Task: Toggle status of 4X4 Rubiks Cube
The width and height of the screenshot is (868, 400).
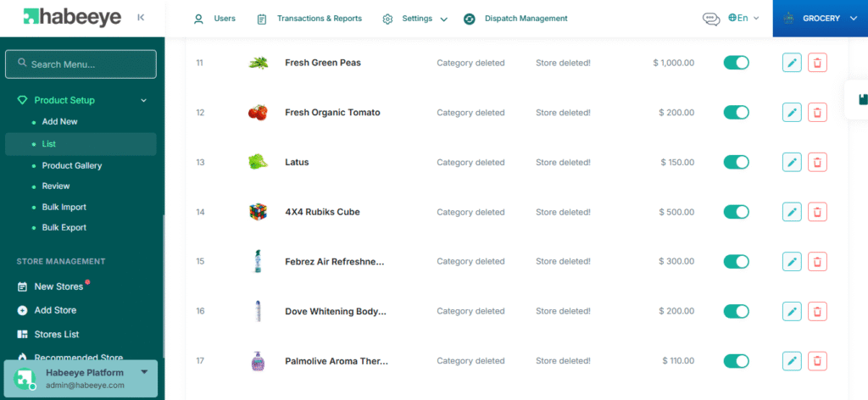Action: [x=736, y=212]
